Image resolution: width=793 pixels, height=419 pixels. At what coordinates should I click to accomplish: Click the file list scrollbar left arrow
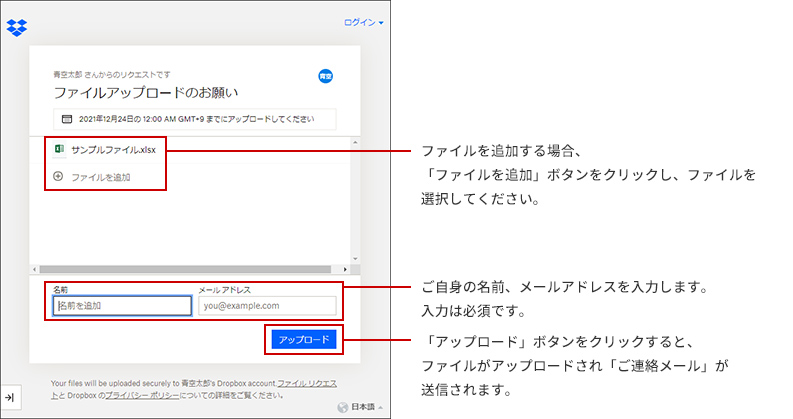35,270
